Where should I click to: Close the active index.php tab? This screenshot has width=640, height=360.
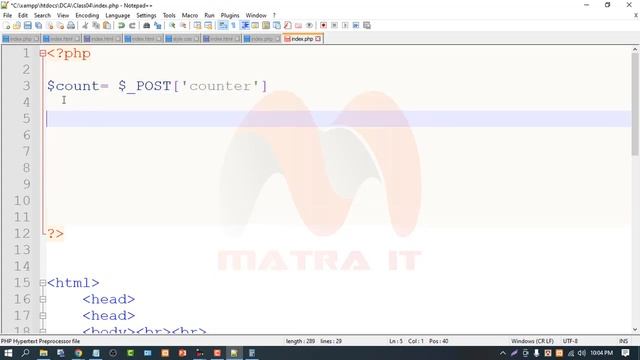coord(318,39)
